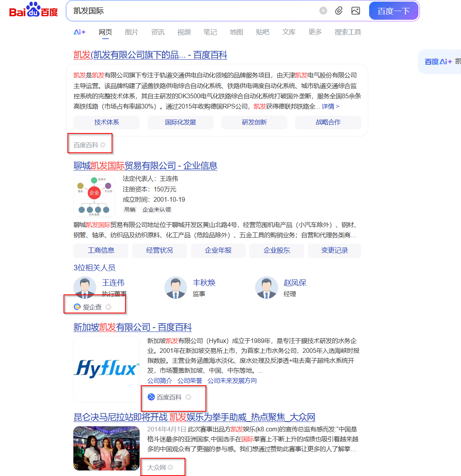Screen dimensions: 461x476
Task: Open the 企业股东 button
Action: [277, 251]
